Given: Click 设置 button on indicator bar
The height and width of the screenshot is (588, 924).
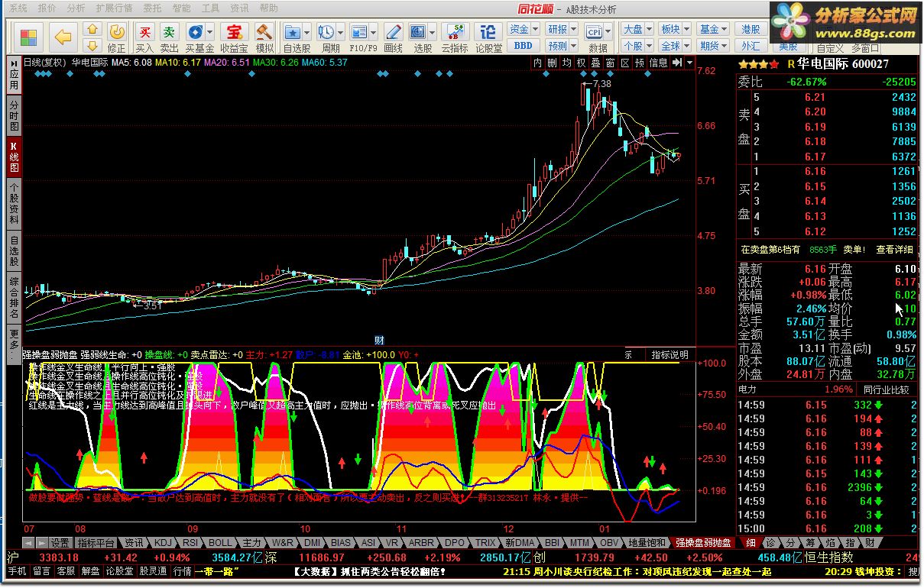Looking at the screenshot, I should [60, 543].
